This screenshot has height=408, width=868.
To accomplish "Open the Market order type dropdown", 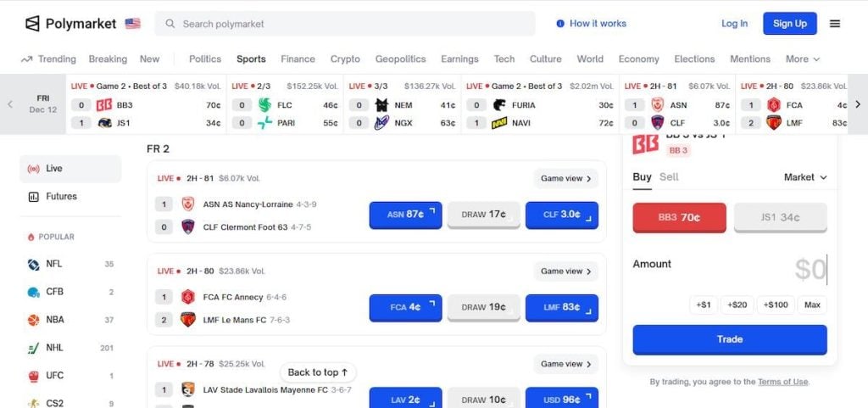I will tap(805, 177).
